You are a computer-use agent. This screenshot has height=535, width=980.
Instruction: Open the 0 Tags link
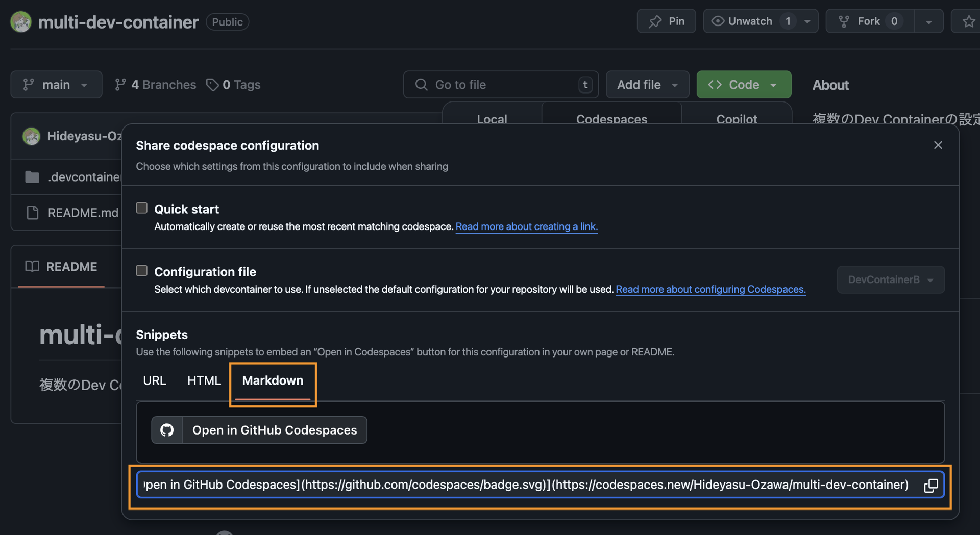pos(233,85)
